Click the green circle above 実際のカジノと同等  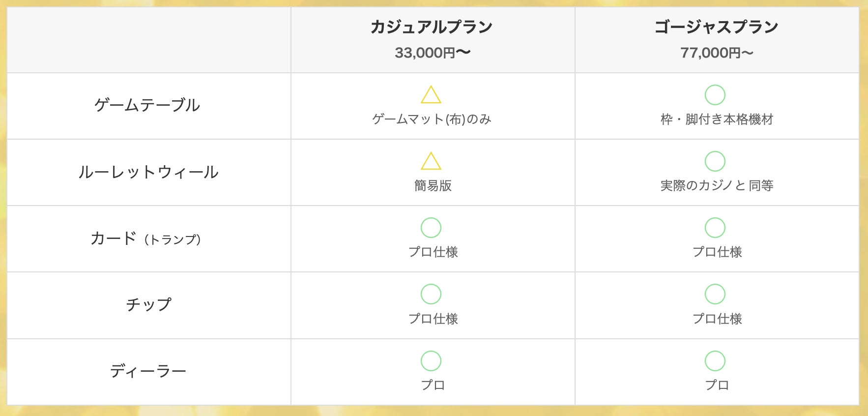click(715, 161)
